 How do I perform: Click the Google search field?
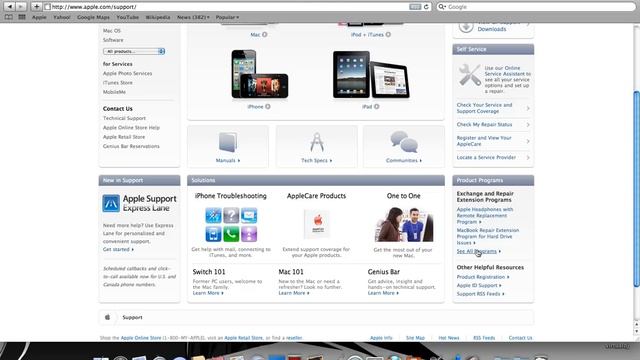536,7
